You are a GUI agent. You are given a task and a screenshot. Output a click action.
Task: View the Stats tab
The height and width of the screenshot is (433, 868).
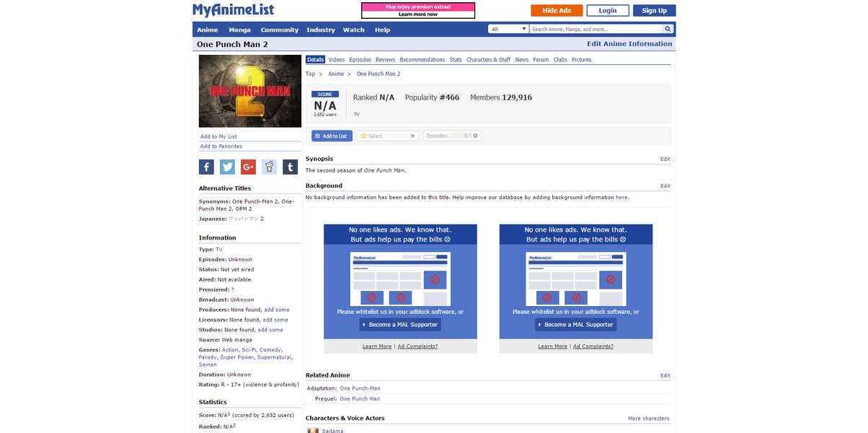[456, 60]
